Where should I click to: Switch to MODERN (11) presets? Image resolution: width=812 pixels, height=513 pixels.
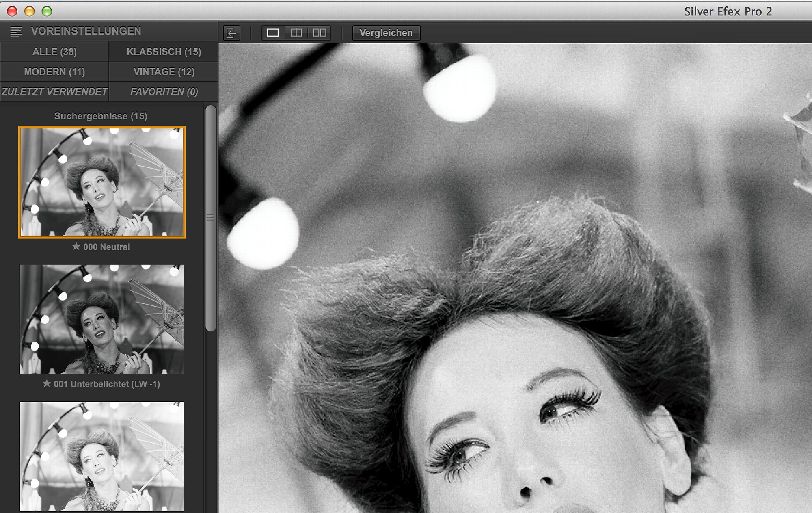[x=54, y=71]
